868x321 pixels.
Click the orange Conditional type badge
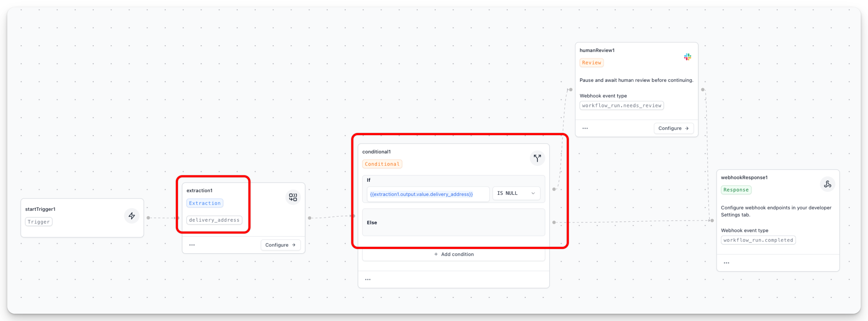[382, 164]
